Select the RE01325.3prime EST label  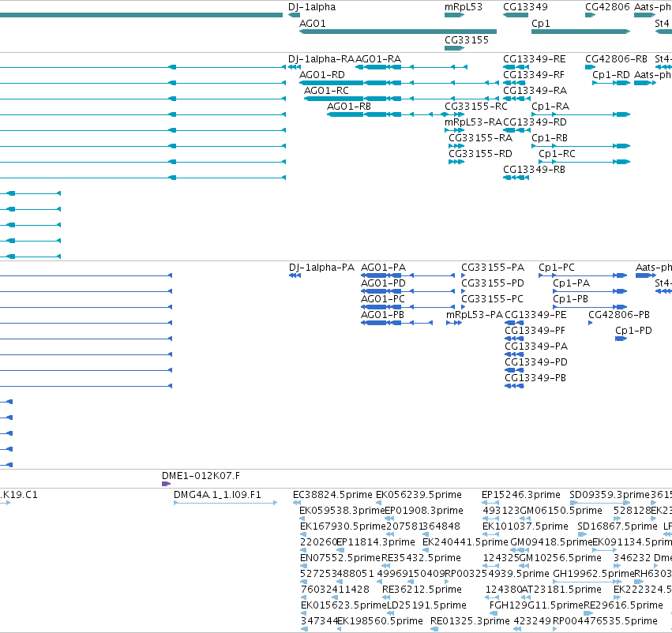tap(470, 621)
